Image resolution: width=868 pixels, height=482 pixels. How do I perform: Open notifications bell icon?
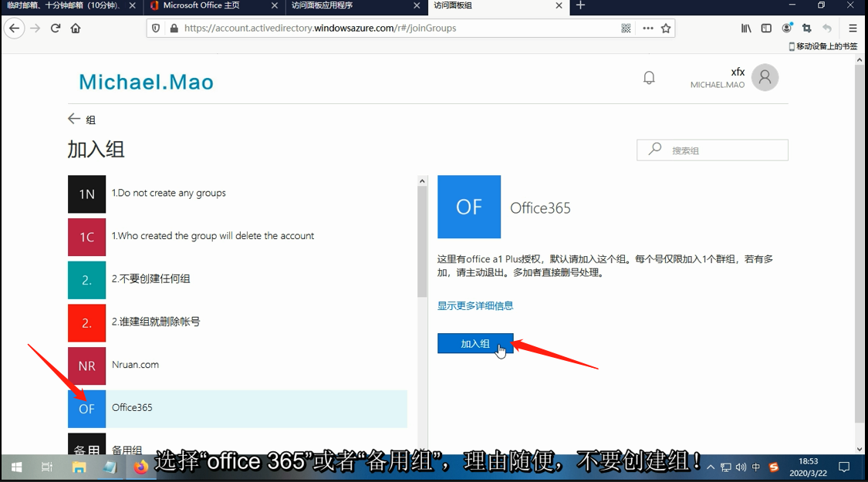click(649, 77)
